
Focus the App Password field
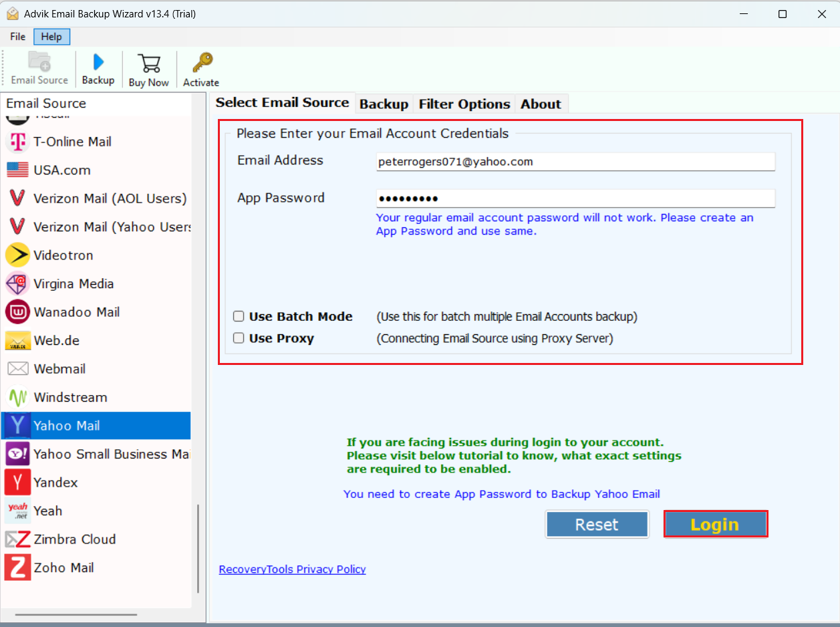[x=575, y=199]
